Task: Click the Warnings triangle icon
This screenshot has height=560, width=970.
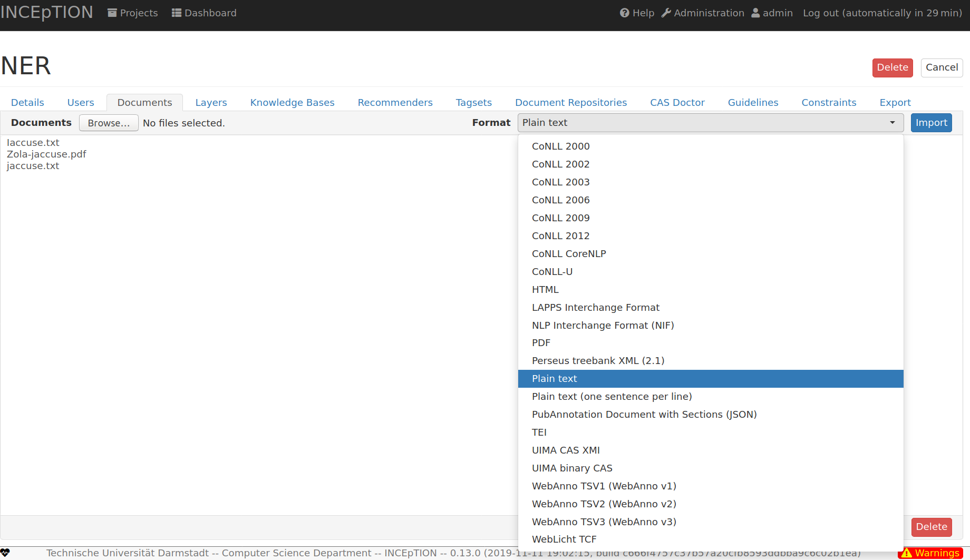Action: (907, 553)
